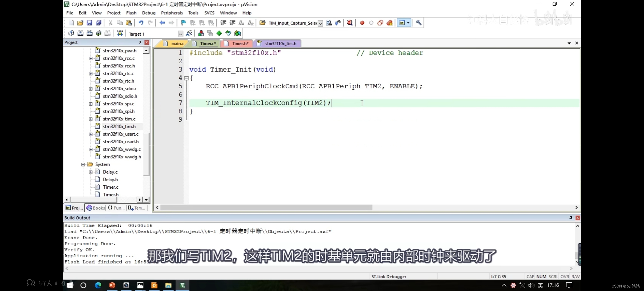The width and height of the screenshot is (644, 291).
Task: Insert breakpoint red circle icon
Action: 362,23
